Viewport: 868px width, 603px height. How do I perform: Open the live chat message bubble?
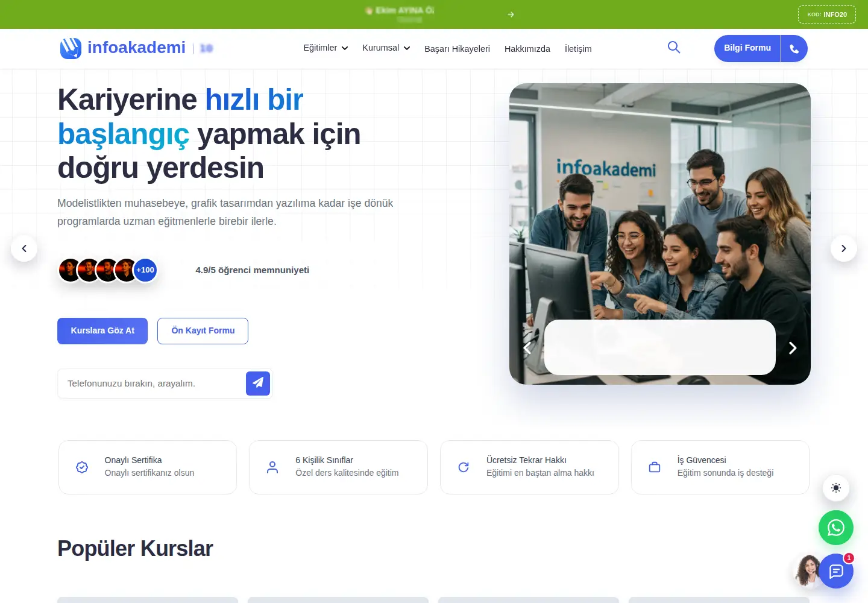(x=836, y=571)
